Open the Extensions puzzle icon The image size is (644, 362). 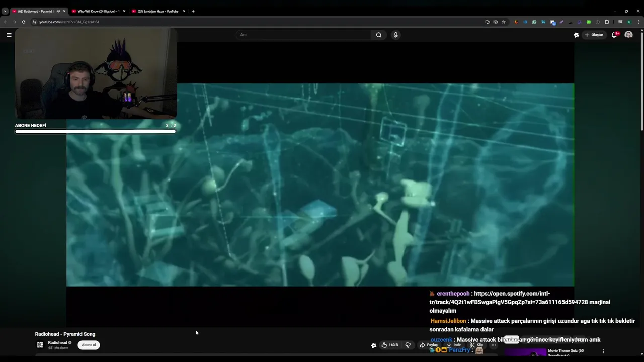click(607, 22)
